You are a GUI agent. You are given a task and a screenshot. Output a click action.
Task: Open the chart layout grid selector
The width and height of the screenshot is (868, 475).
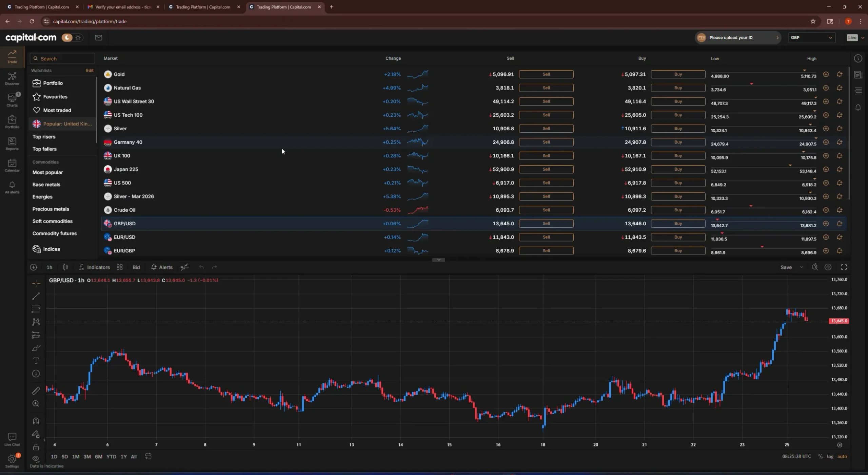point(120,267)
